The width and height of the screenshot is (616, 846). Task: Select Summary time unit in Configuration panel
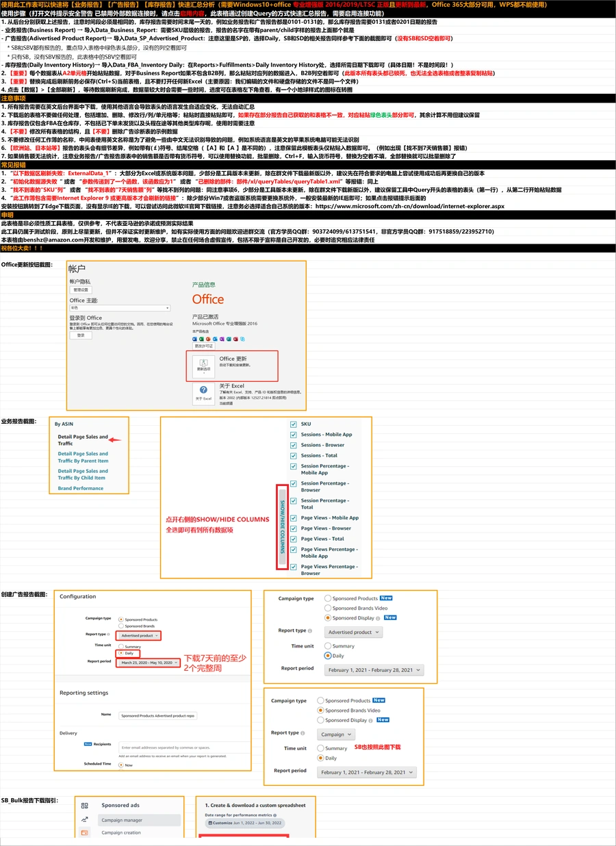tap(121, 646)
